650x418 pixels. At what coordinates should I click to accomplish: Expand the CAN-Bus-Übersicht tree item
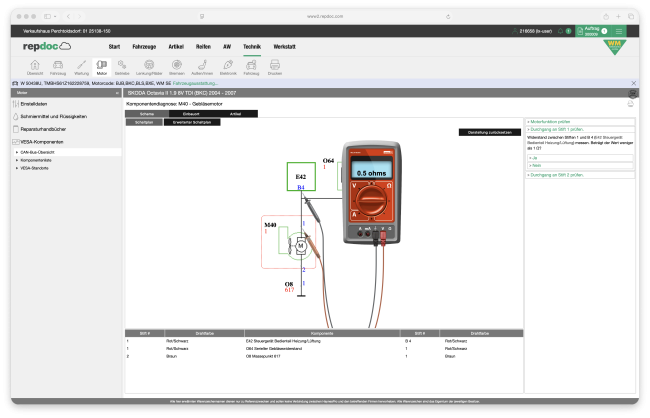[x=37, y=152]
